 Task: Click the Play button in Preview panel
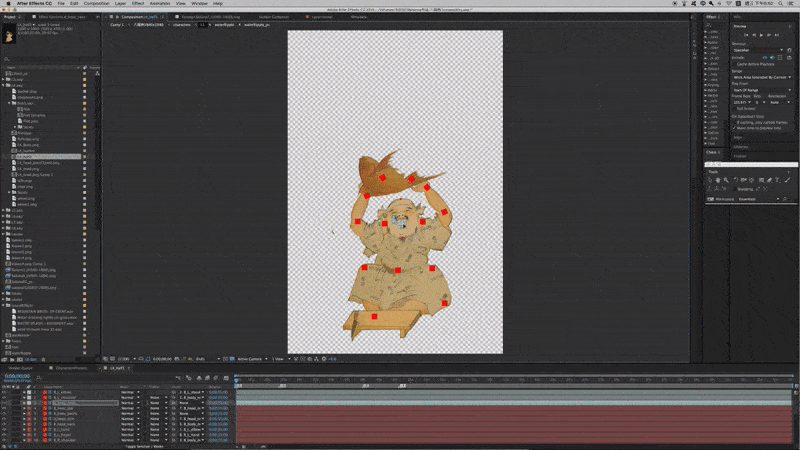[x=761, y=35]
